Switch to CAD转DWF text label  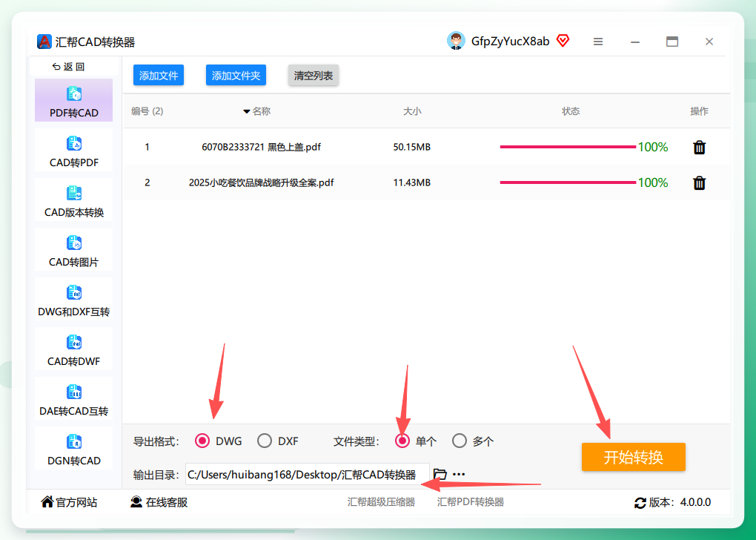coord(74,361)
